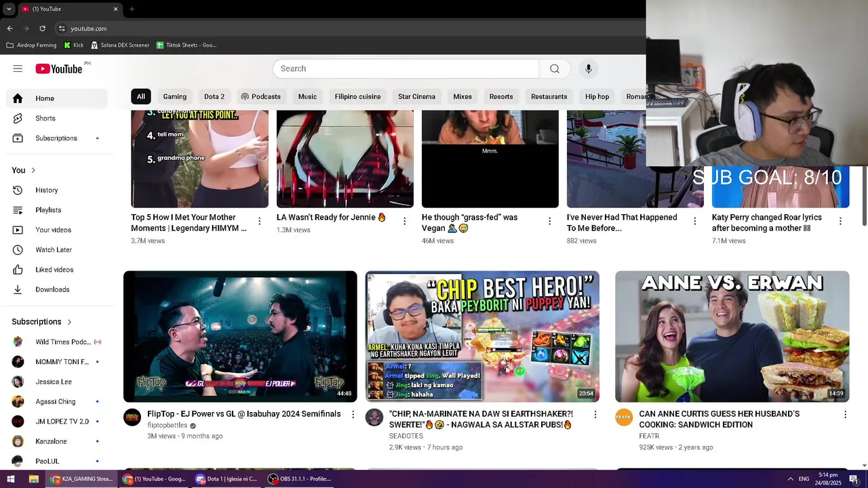Open SEADOTES channel avatar
This screenshot has height=488, width=868.
point(374,417)
